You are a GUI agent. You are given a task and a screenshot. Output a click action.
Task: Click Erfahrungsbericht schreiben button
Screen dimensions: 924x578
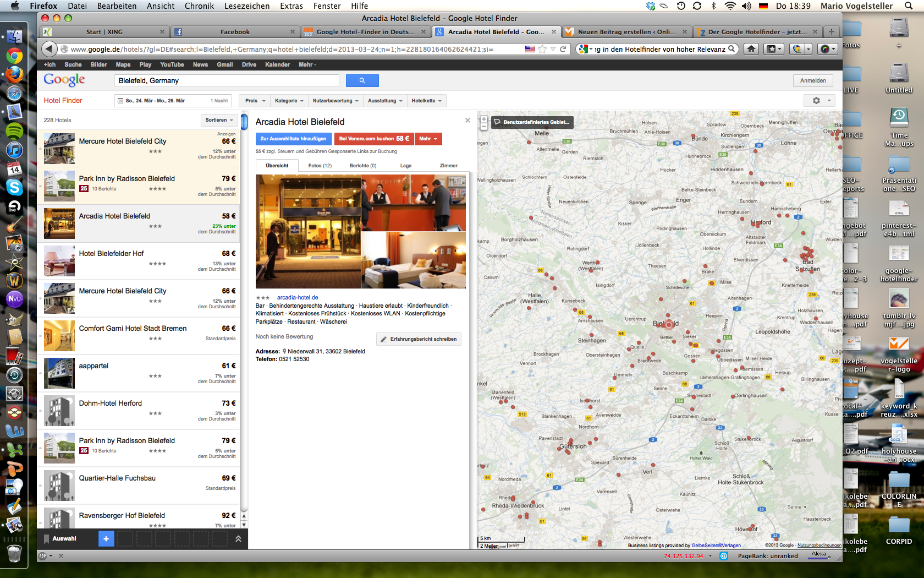click(x=419, y=339)
